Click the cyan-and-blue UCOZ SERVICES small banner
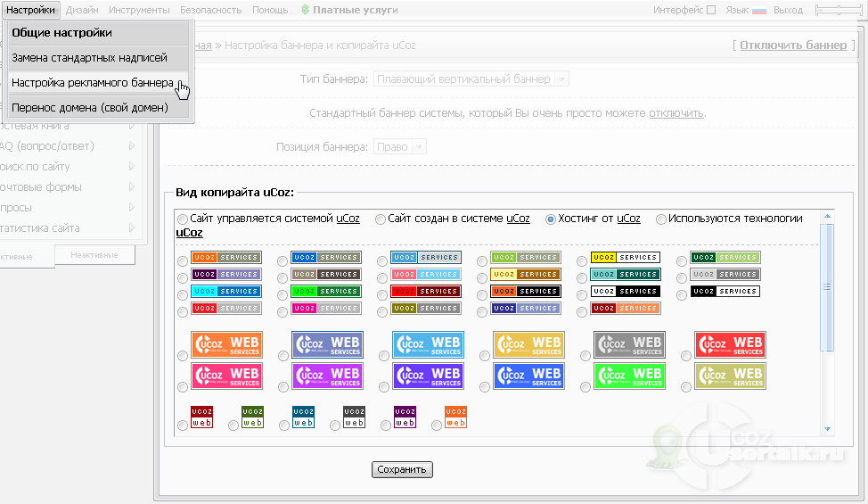868x504 pixels. [x=226, y=292]
